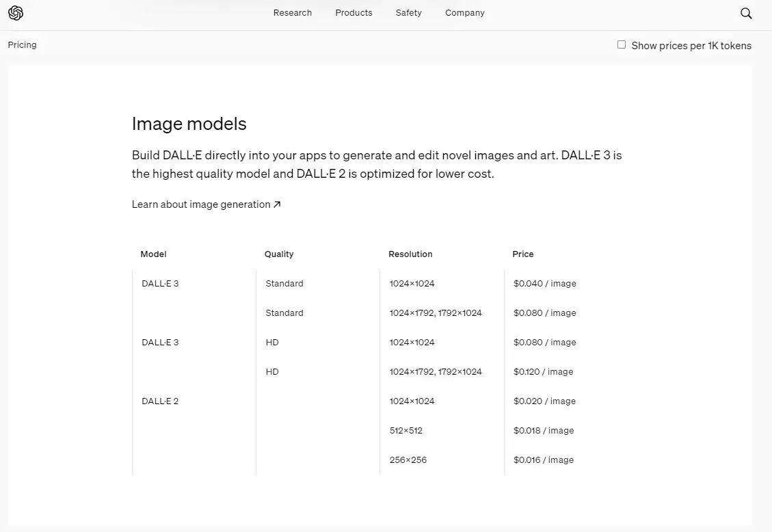Click the Image models heading
The image size is (772, 532).
click(189, 124)
